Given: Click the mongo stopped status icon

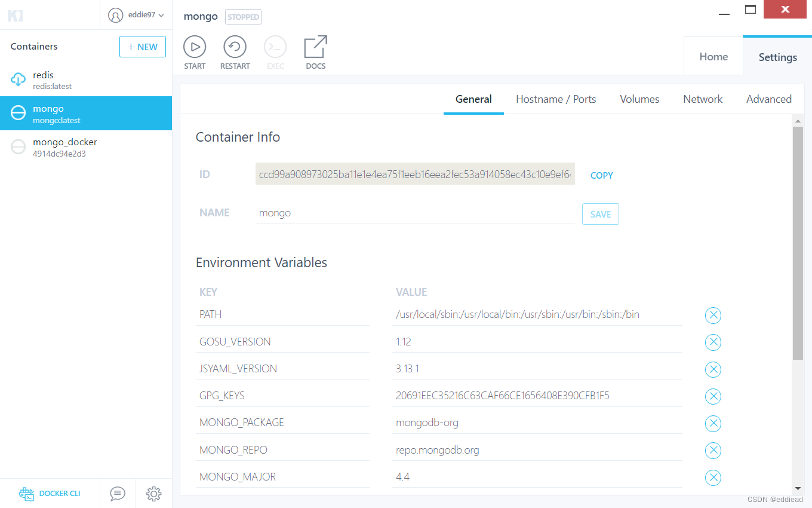Looking at the screenshot, I should [19, 112].
